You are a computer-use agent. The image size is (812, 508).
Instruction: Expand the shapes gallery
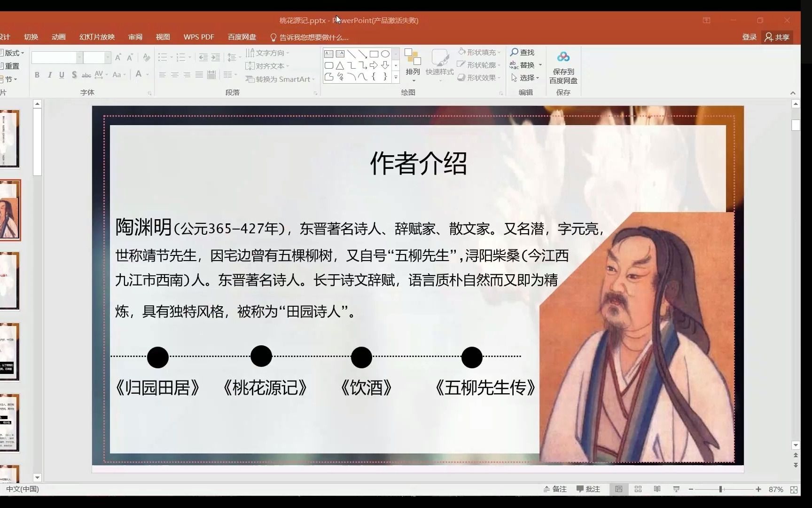396,77
